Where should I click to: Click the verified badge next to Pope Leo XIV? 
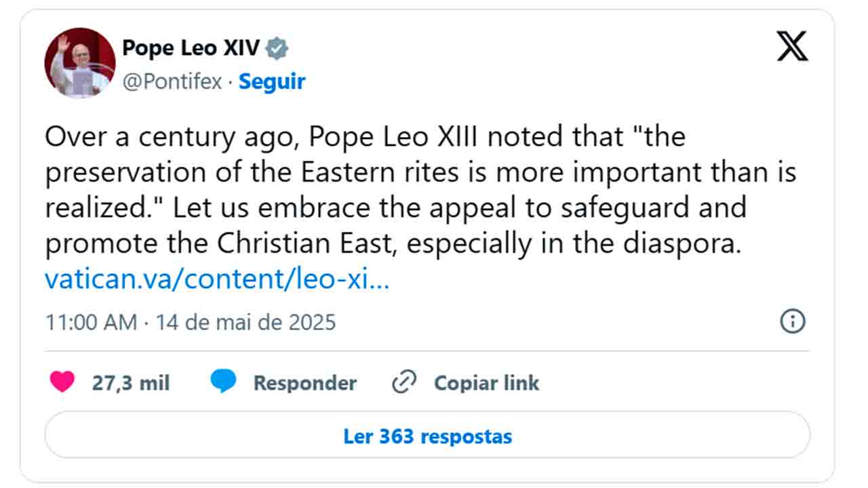coord(277,47)
